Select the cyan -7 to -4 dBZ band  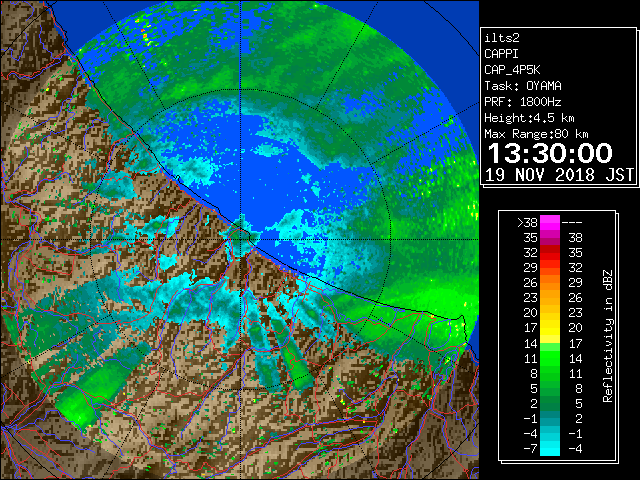coord(550,448)
